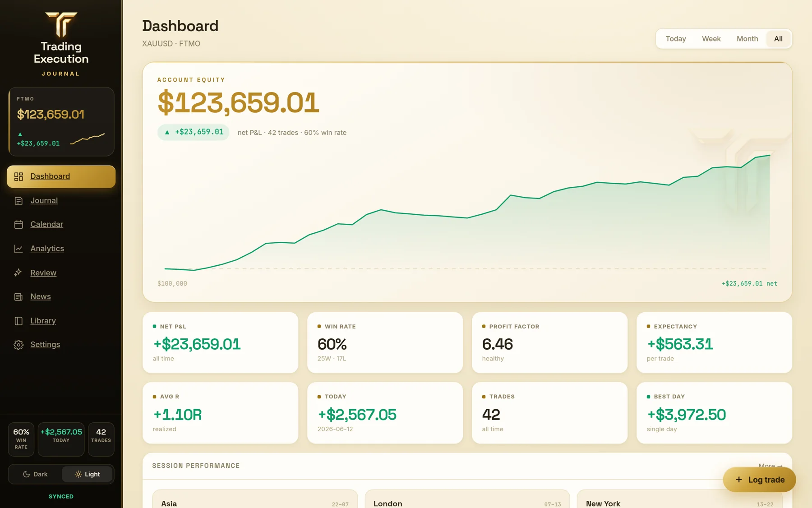Click the Dashboard grid icon in sidebar
The height and width of the screenshot is (508, 812).
[x=18, y=176]
